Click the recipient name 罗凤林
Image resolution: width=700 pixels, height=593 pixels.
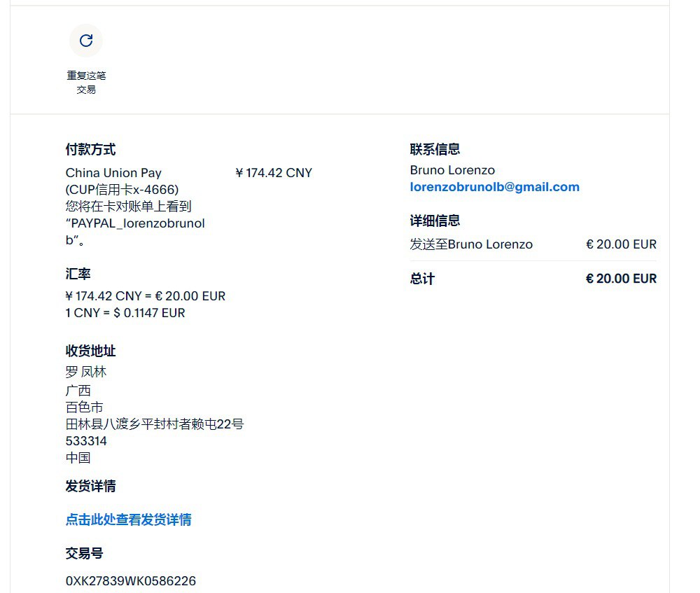point(86,372)
